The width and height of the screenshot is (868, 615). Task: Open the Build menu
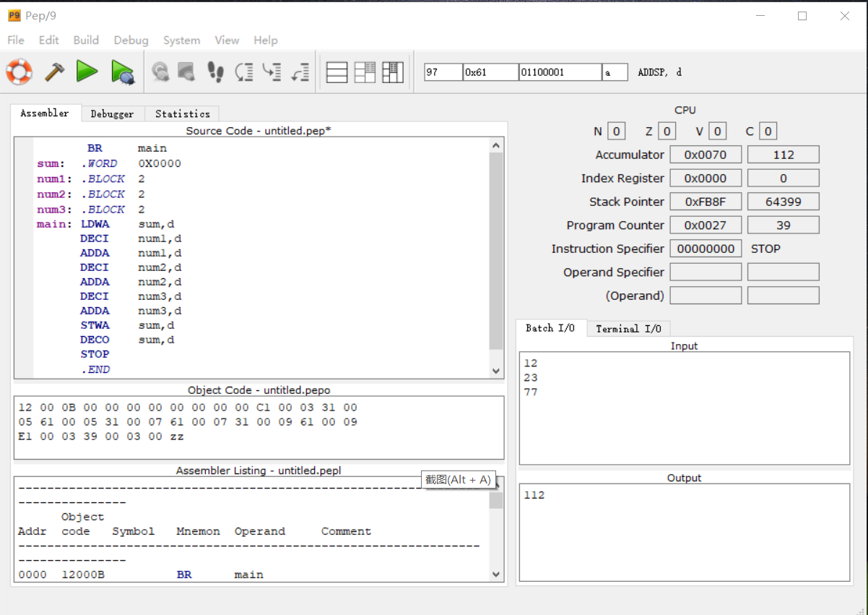click(x=86, y=40)
